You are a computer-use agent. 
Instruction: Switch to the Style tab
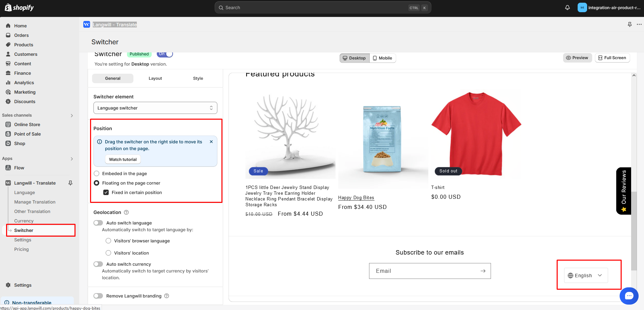click(198, 78)
